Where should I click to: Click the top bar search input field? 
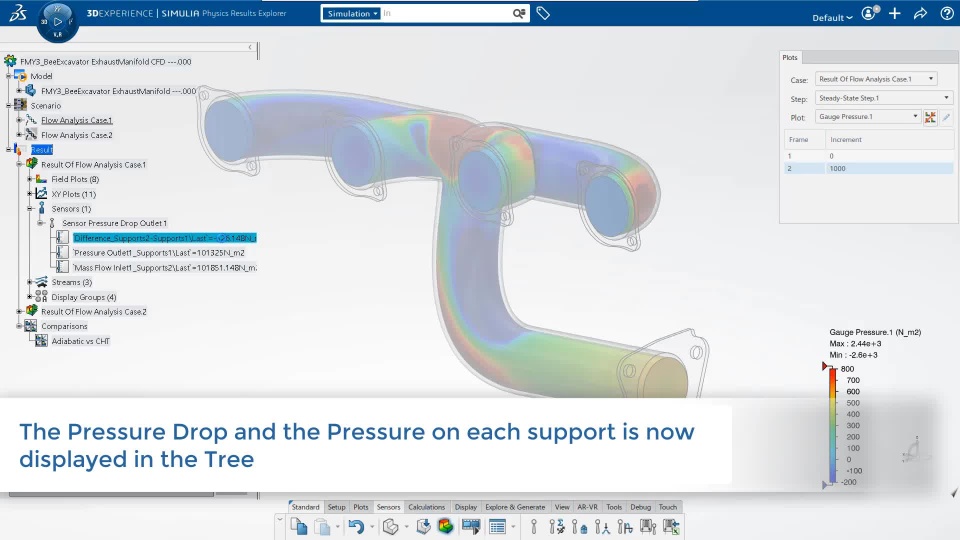pyautogui.click(x=447, y=13)
